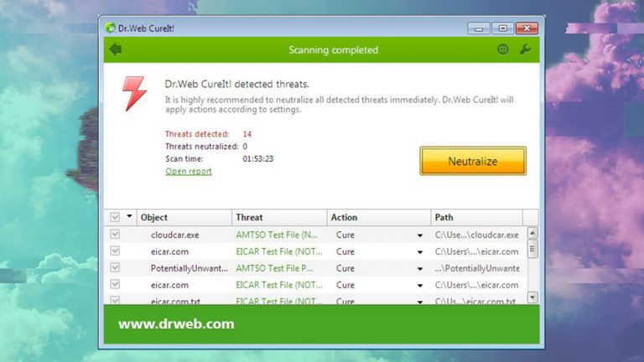Open the scan report link
This screenshot has height=362, width=644.
pos(189,171)
